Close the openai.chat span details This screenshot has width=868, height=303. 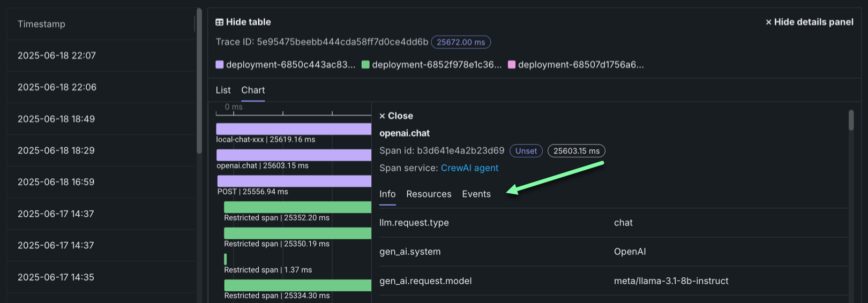coord(396,116)
